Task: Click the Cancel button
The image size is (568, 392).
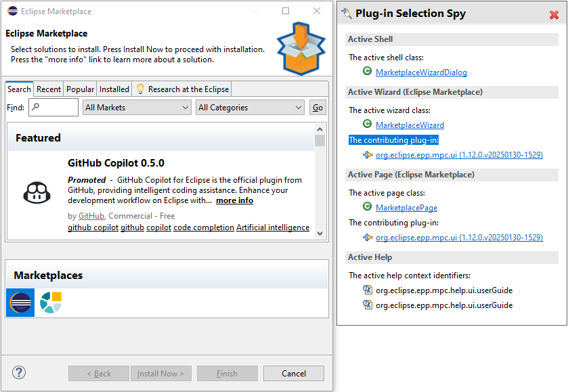Action: pos(294,374)
